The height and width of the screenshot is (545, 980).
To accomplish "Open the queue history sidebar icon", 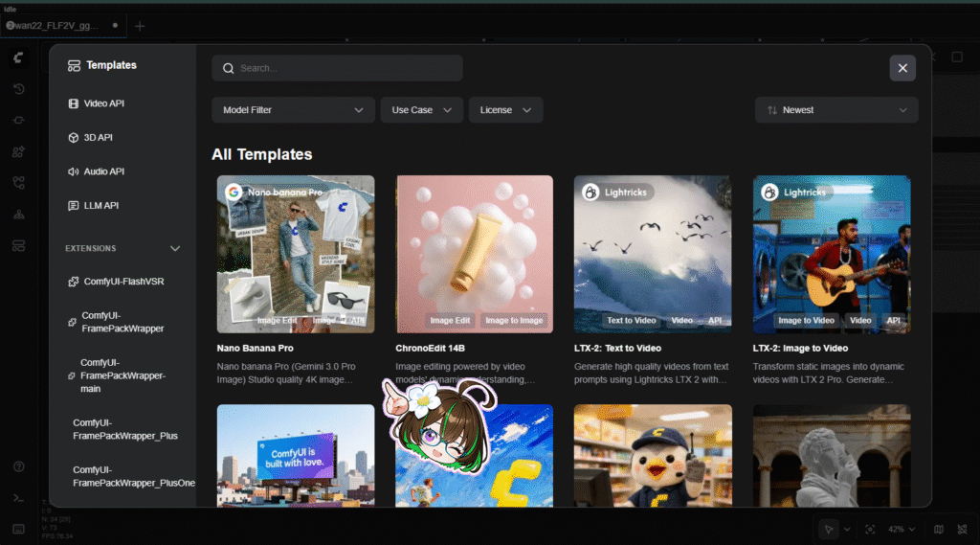I will 18,89.
